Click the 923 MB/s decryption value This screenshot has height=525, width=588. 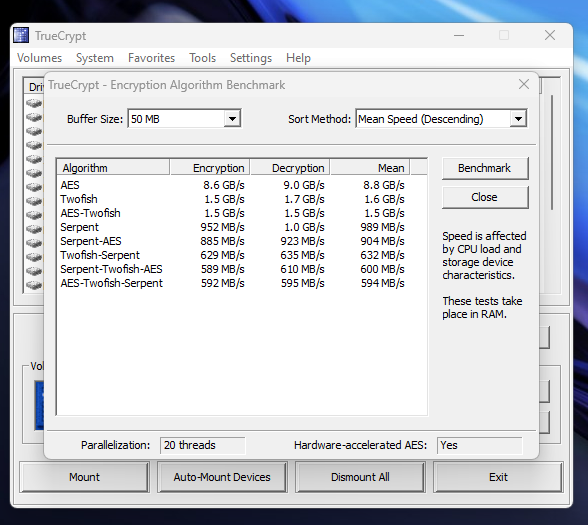click(302, 241)
